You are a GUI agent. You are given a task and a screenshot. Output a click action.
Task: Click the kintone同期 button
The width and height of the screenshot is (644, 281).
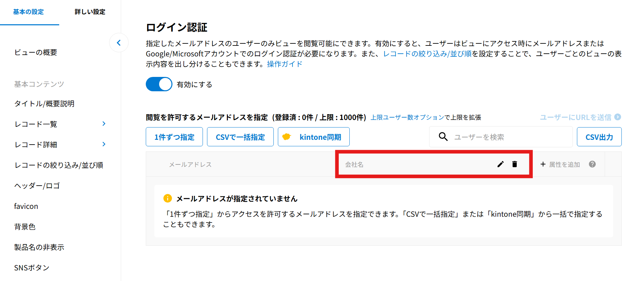[x=314, y=137]
